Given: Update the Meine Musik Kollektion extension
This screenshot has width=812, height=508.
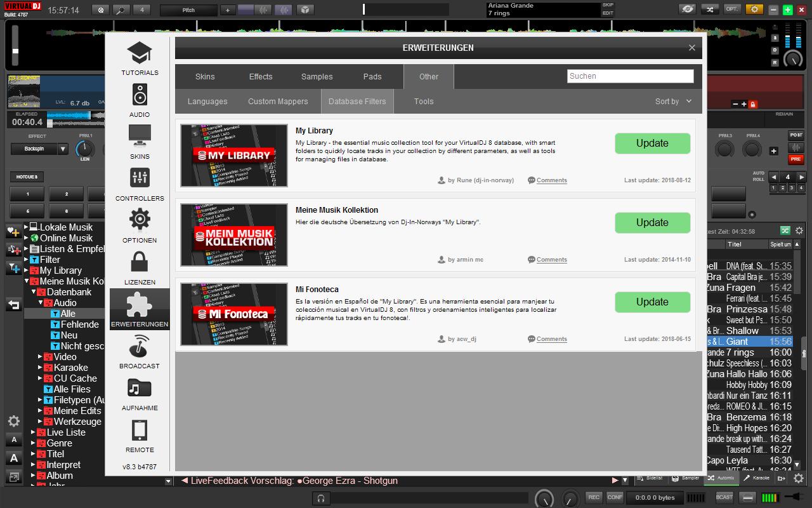Looking at the screenshot, I should (652, 223).
